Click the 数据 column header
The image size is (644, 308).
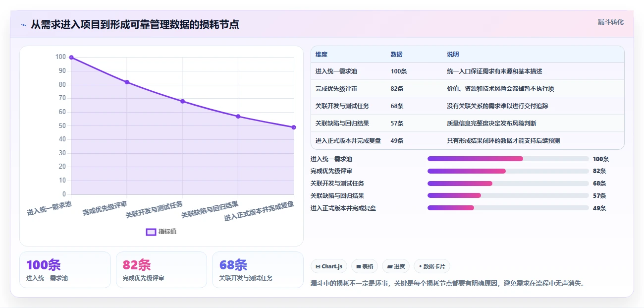[396, 55]
